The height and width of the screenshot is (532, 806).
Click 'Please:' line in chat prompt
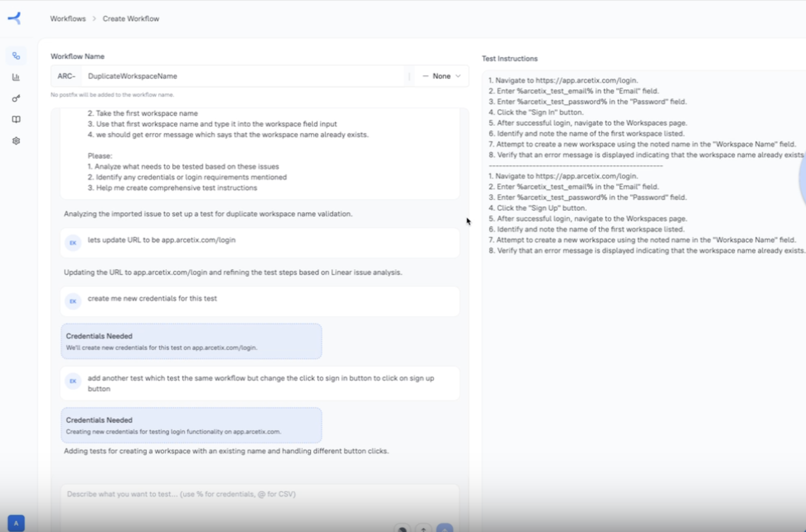coord(100,156)
